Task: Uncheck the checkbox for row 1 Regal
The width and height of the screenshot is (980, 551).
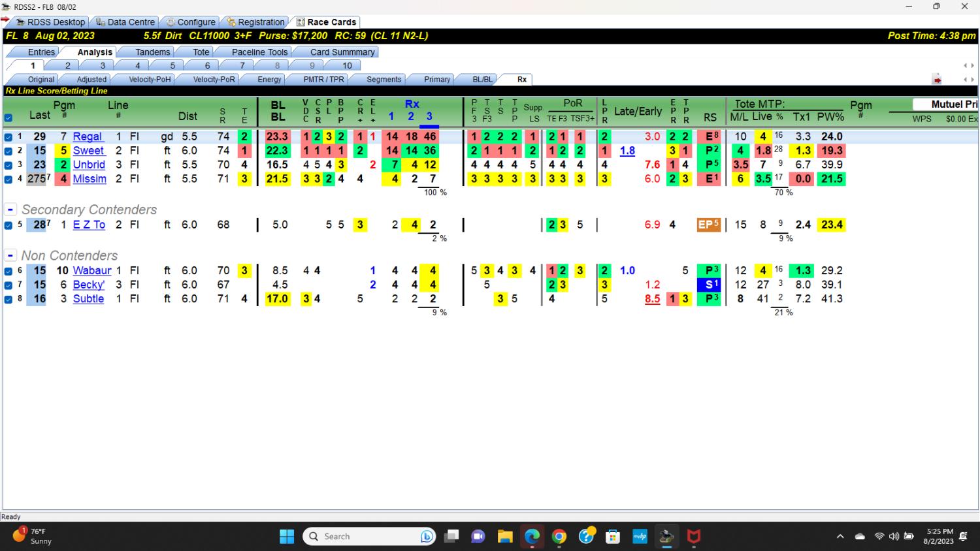Action: click(x=8, y=137)
